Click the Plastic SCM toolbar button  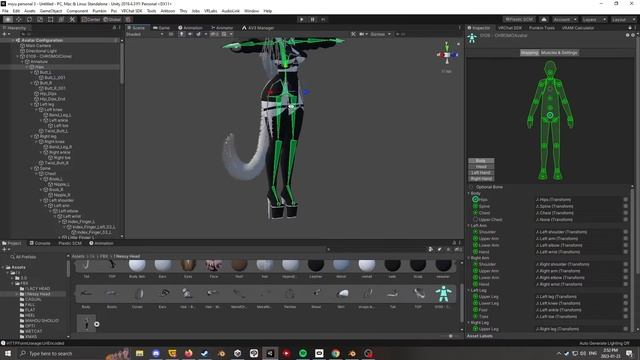point(519,19)
